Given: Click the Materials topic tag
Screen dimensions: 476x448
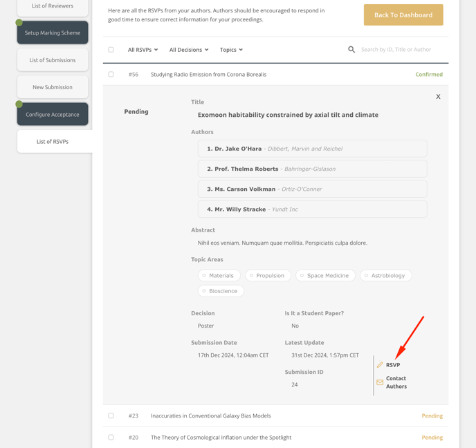Looking at the screenshot, I should point(219,275).
